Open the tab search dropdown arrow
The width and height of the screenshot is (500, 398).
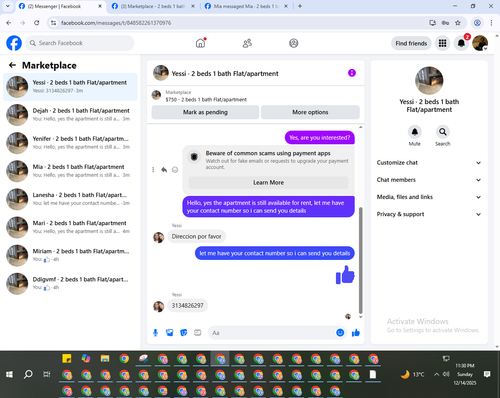pos(8,6)
